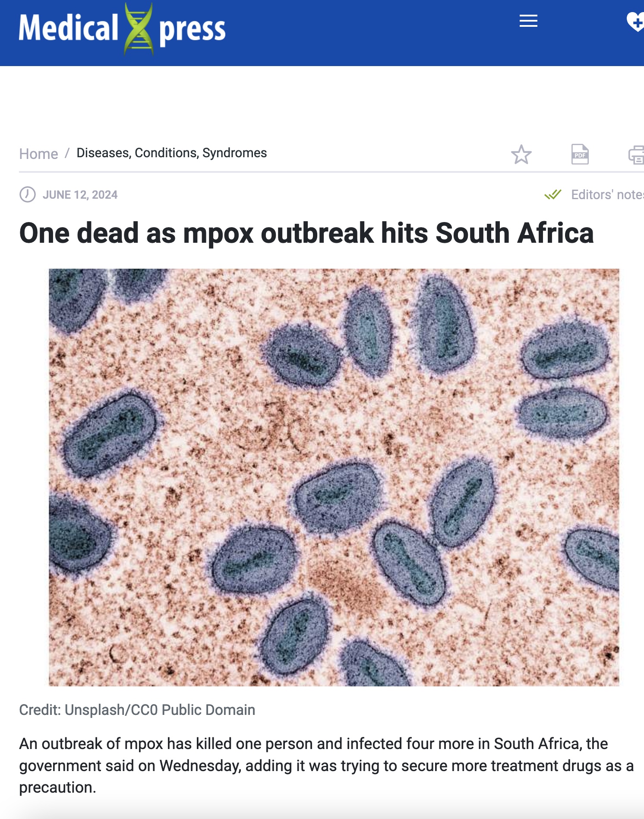
Task: Click the "Medical" word in the logo
Action: point(68,29)
